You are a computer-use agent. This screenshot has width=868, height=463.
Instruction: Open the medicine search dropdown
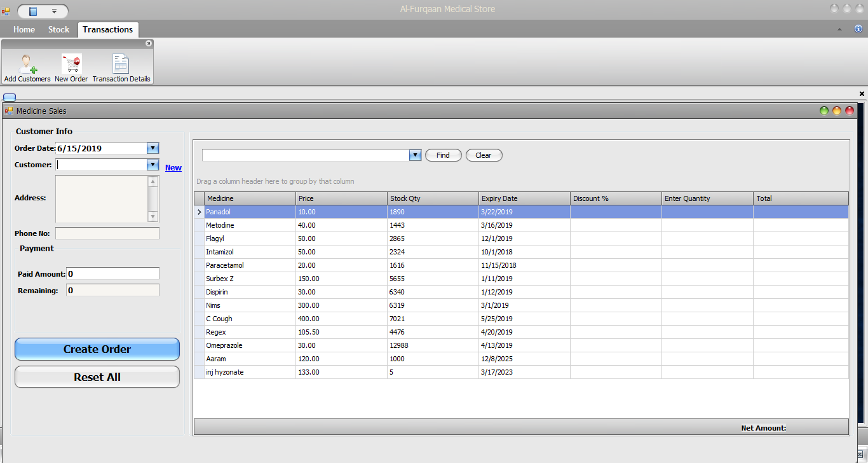[415, 155]
